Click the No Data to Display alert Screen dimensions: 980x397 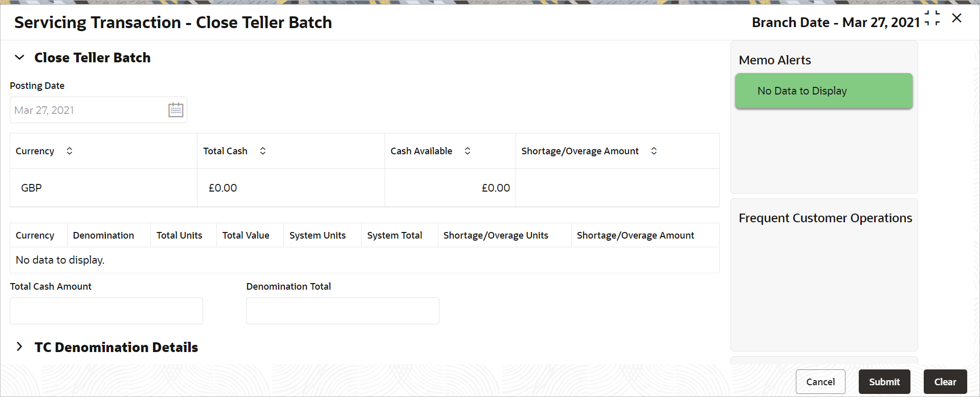823,91
